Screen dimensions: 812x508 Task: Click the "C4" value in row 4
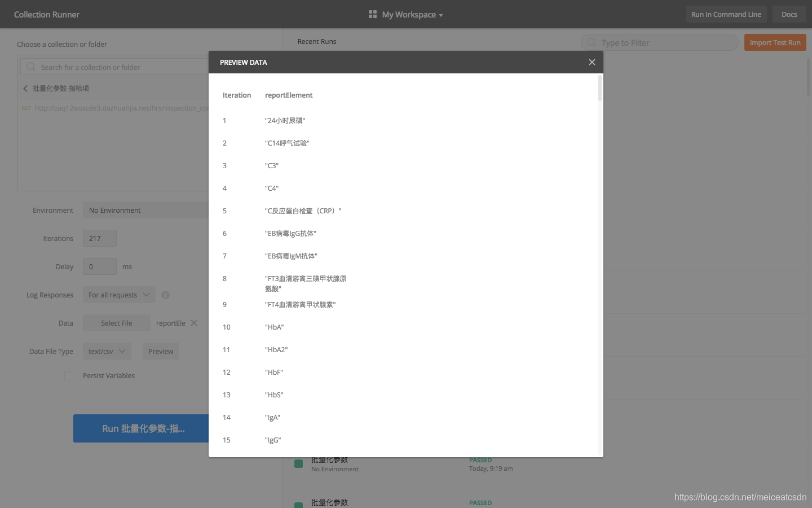tap(272, 188)
